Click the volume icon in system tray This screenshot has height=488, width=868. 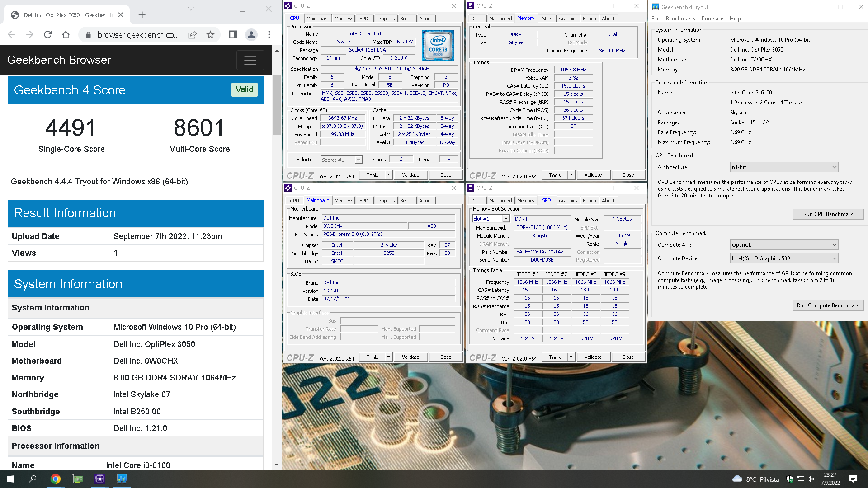tap(811, 479)
